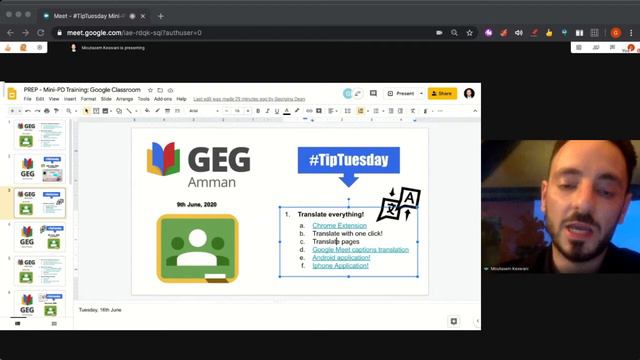Open the new slide layout dropdown arrow
Viewport: 640px width, 360px height.
[19, 111]
